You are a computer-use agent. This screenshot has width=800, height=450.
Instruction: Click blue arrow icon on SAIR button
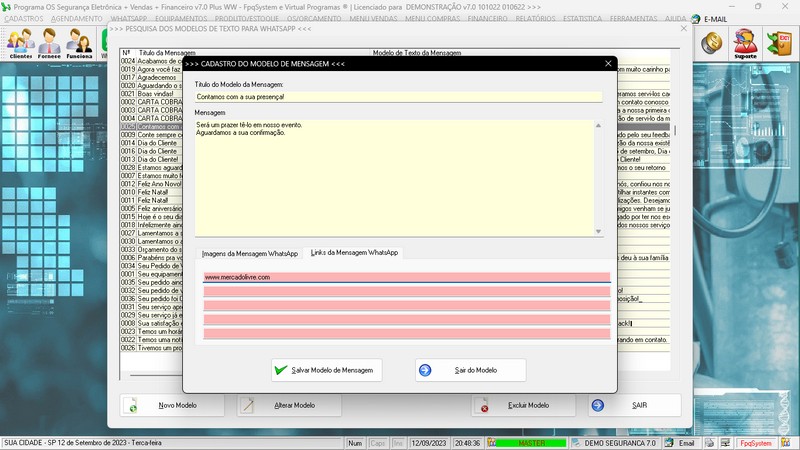598,405
